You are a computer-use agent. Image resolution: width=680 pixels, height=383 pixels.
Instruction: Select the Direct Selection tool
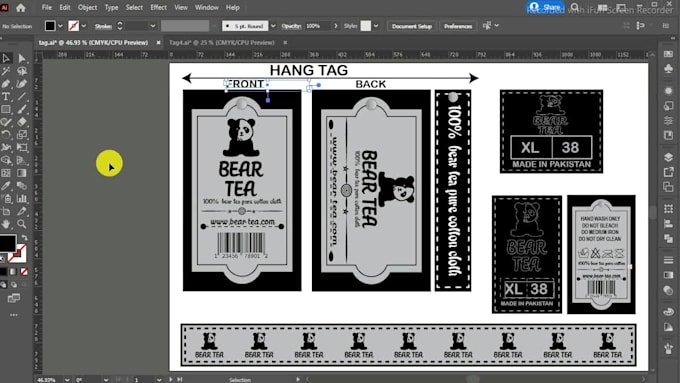click(22, 58)
